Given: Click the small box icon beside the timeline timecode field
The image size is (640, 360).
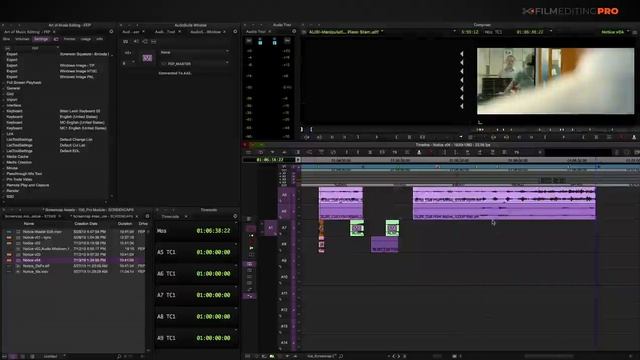Looking at the screenshot, I should pyautogui.click(x=298, y=160).
